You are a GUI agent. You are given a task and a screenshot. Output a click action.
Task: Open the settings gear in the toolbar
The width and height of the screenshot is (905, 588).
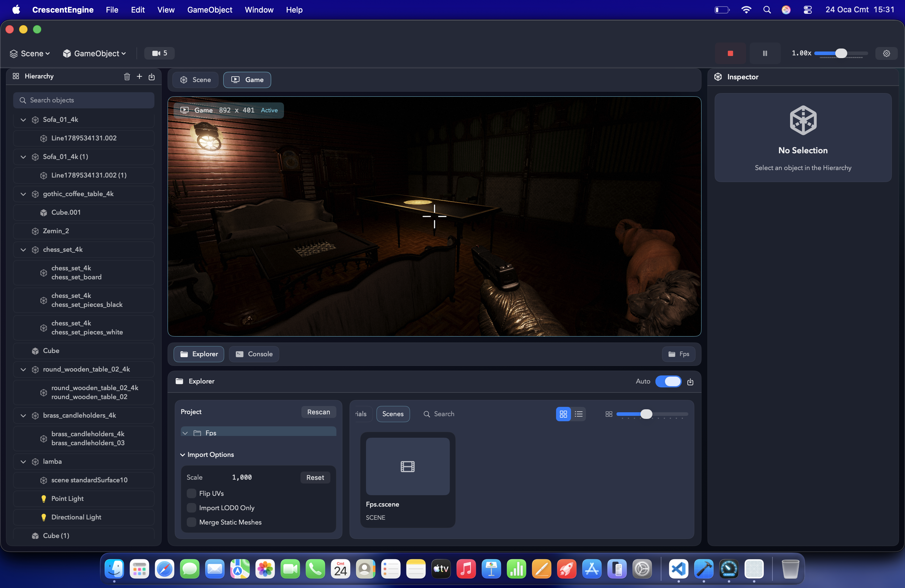tap(886, 53)
